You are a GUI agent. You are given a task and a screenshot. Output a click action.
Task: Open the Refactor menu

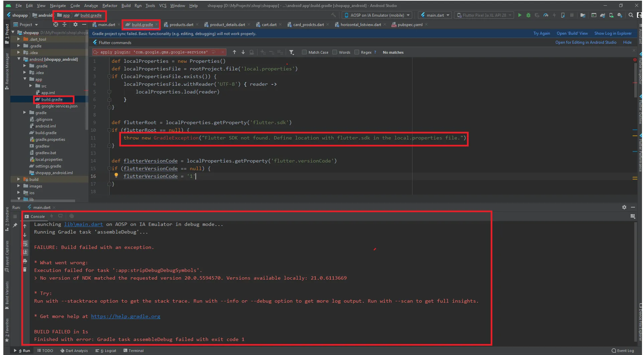[110, 5]
